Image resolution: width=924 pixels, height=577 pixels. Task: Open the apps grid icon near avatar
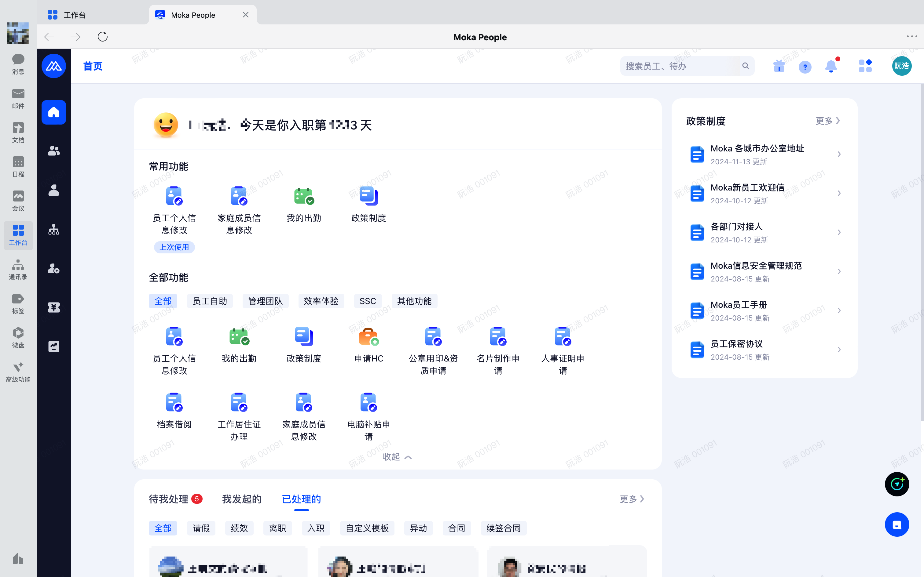[x=865, y=67]
